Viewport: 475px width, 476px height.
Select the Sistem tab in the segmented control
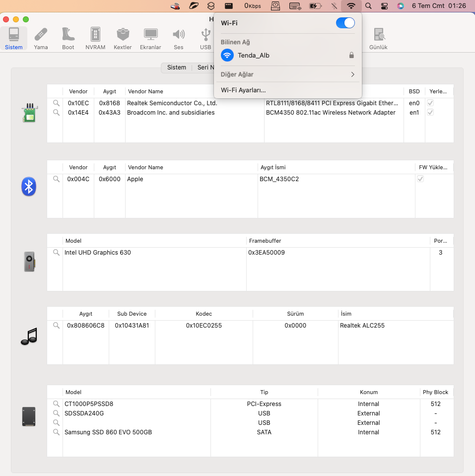tap(176, 68)
